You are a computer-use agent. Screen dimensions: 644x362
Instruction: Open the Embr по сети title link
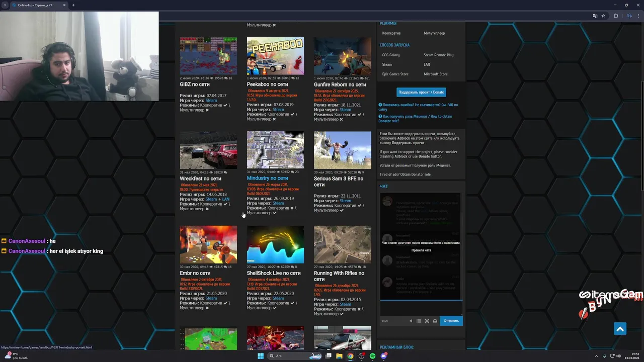click(x=195, y=273)
